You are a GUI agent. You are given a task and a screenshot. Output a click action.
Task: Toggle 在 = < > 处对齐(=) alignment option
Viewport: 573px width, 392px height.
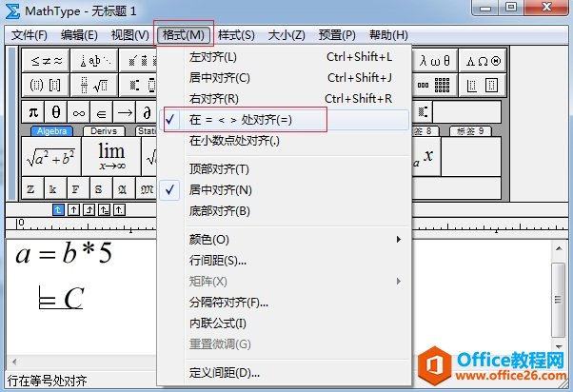[x=284, y=120]
